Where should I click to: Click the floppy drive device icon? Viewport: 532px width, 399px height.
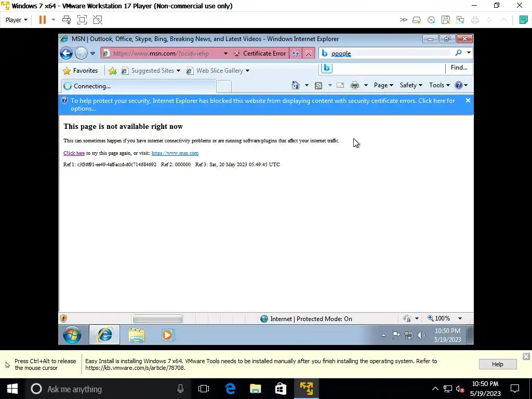click(x=446, y=20)
